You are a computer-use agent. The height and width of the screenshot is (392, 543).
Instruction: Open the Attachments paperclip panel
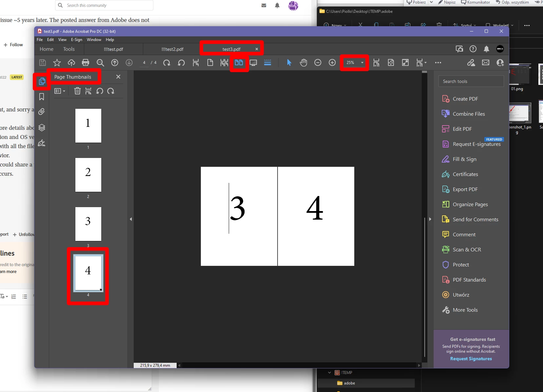point(42,112)
